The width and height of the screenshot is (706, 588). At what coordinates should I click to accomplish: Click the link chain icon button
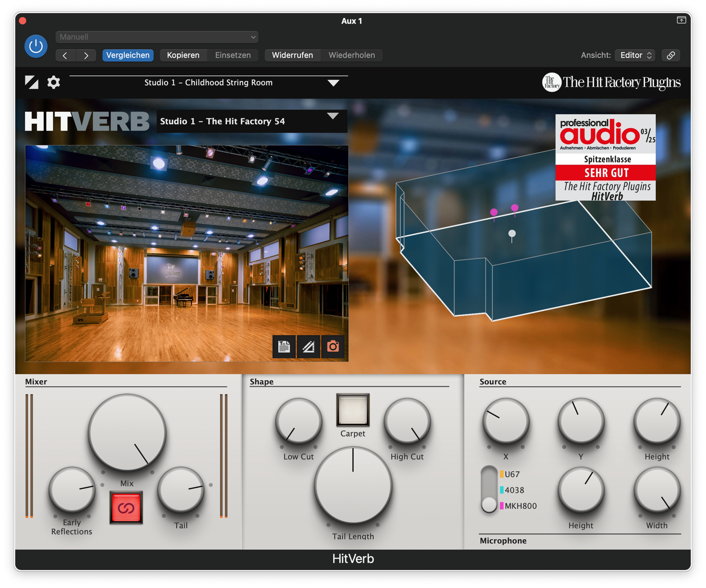tap(671, 55)
